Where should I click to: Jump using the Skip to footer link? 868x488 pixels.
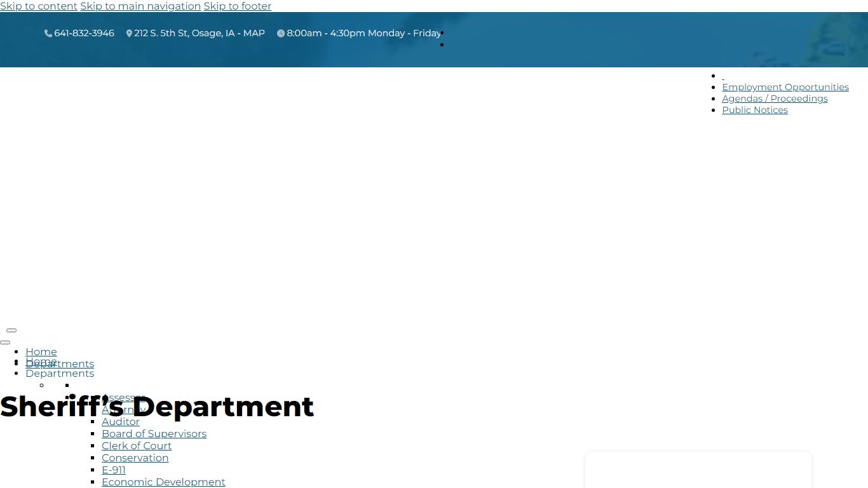pos(237,6)
